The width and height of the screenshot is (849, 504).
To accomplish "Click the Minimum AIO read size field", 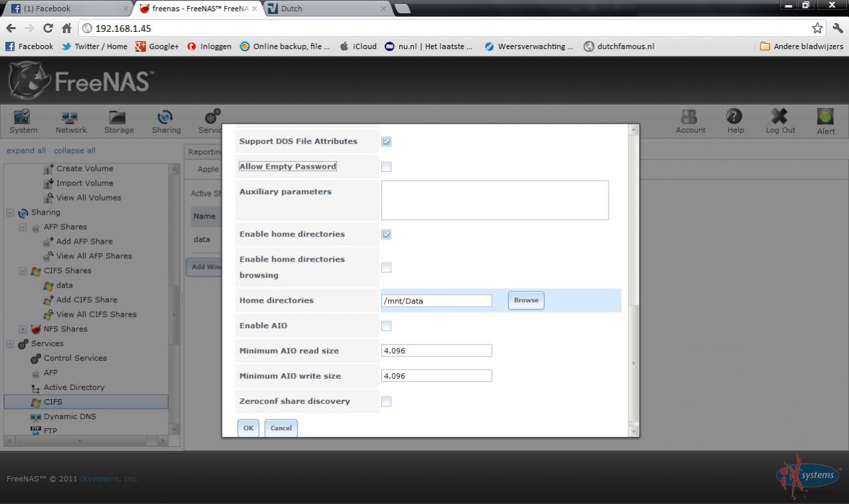I will pos(436,351).
